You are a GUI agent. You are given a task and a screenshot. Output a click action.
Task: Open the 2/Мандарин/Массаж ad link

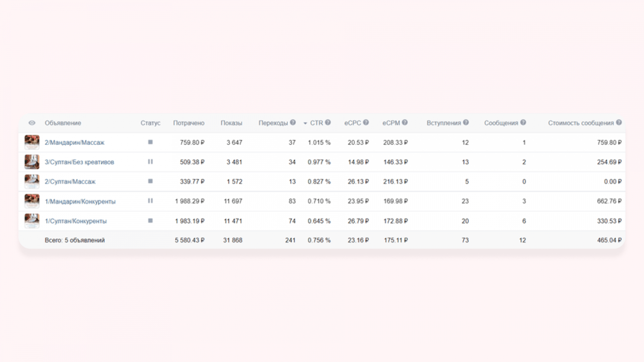[74, 143]
